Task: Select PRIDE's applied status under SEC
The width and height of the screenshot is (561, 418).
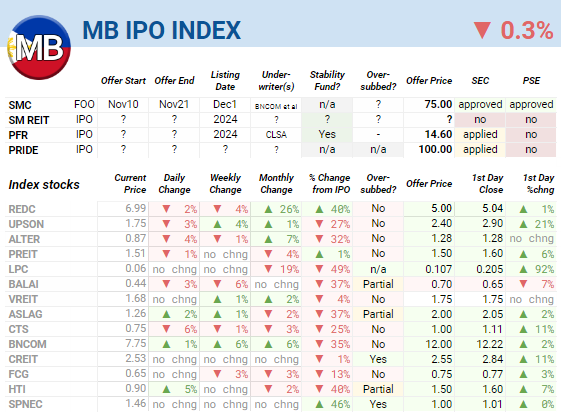Action: click(480, 149)
